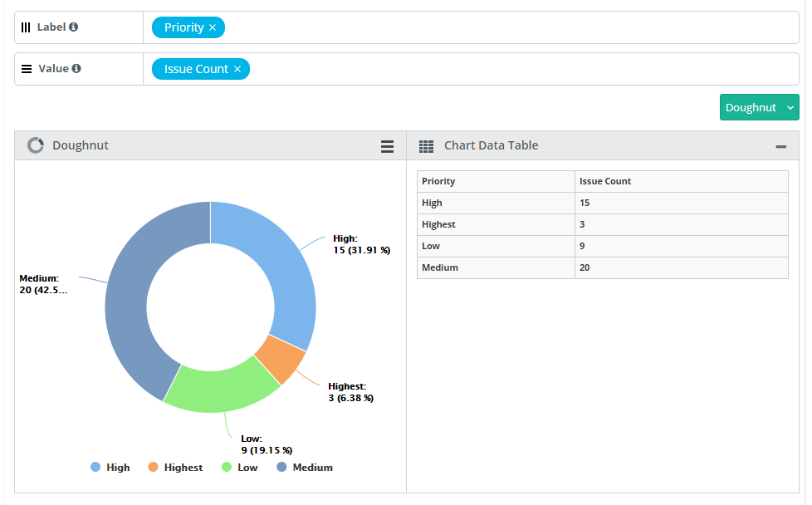Open the chart hamburger menu
This screenshot has width=812, height=505.
point(387,145)
